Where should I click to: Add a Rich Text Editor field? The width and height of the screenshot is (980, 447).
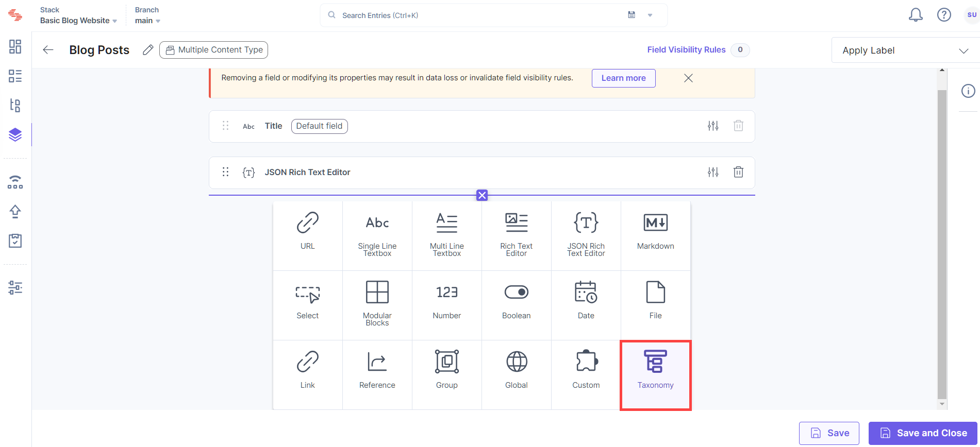pos(517,236)
